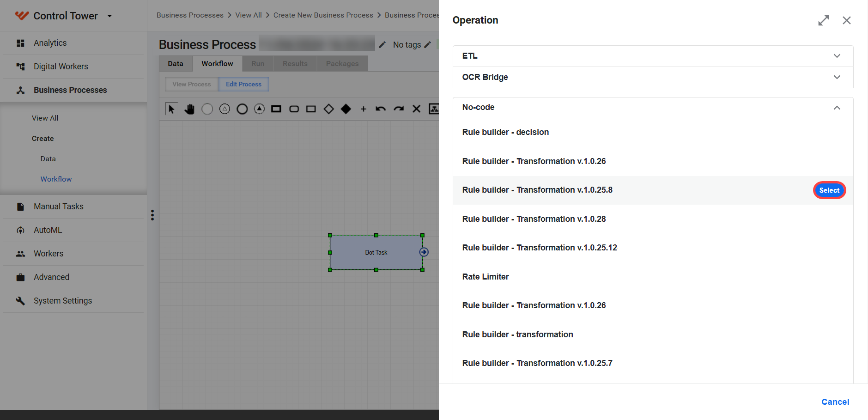This screenshot has height=420, width=868.
Task: Expand the Operation panel to full size
Action: (x=824, y=20)
